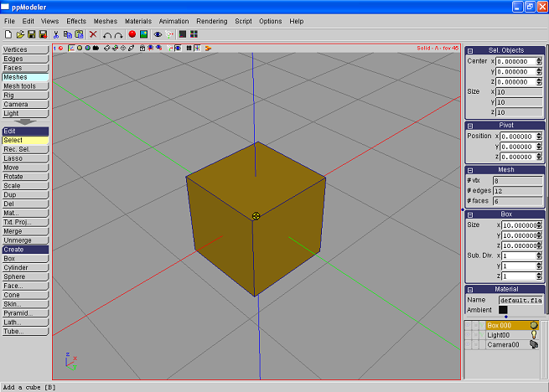Click the small red circle icon beside viewport number
Screen dimensions: 549x392
(60, 49)
